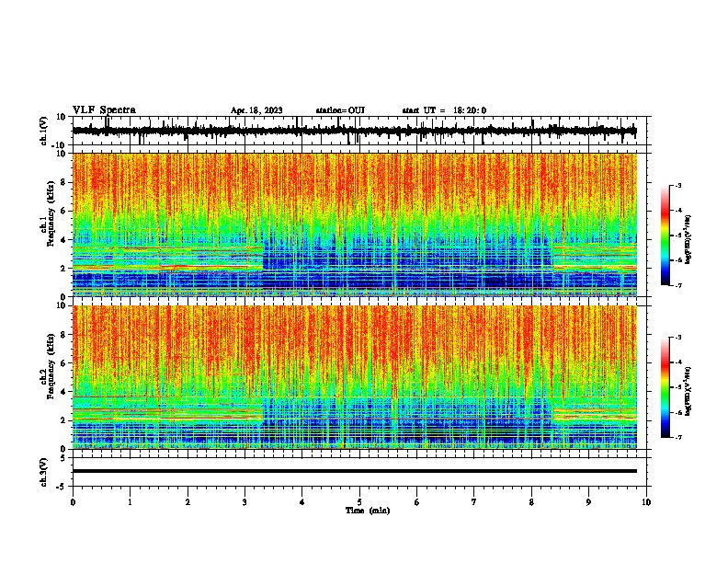This screenshot has width=728, height=563.
Task: Click the ch.2 spectrogram plot
Action: (x=354, y=377)
